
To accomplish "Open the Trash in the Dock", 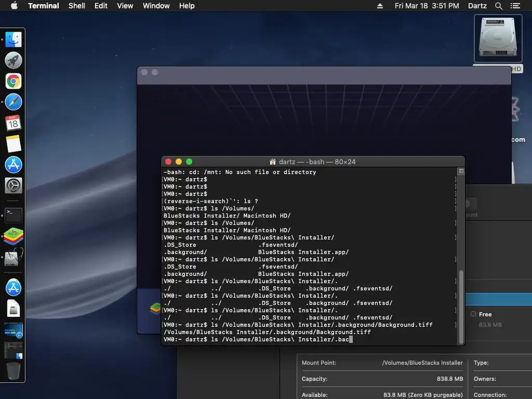I will pos(14,371).
